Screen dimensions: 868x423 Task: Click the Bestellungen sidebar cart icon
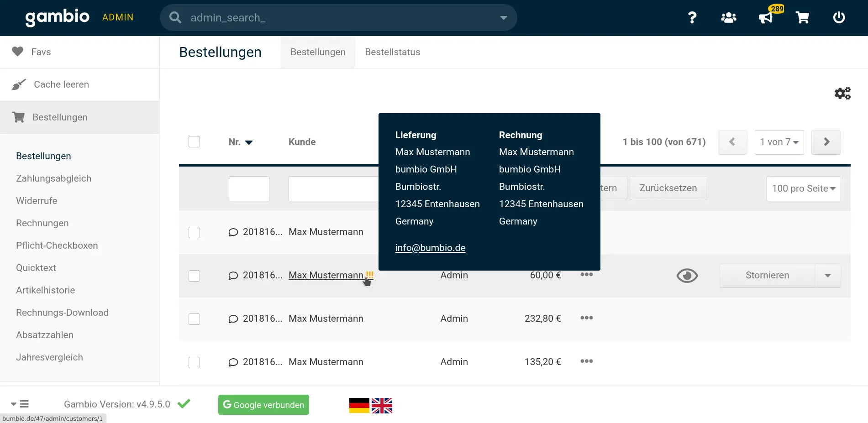coord(18,117)
